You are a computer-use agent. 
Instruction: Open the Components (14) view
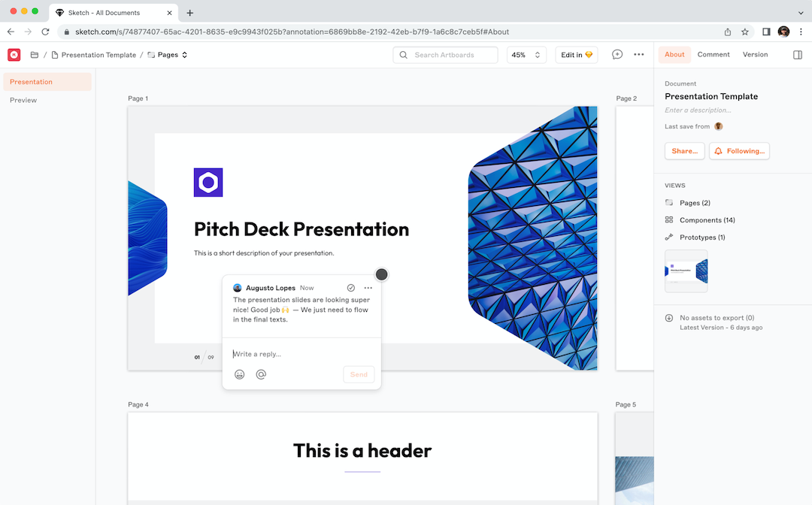click(707, 220)
